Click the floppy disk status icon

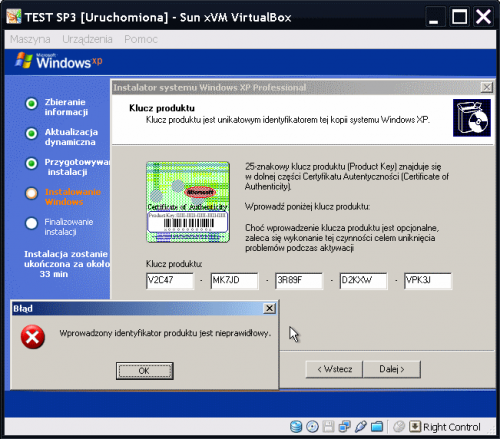328,427
